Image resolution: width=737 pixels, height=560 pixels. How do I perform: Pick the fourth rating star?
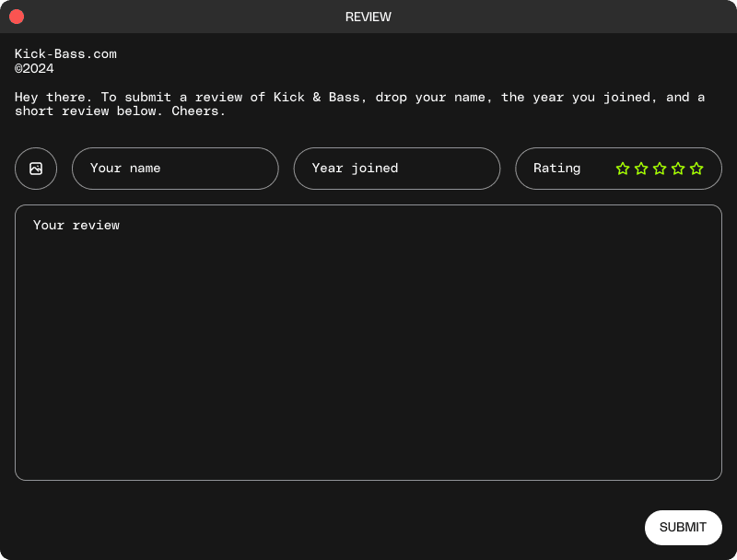pos(678,169)
